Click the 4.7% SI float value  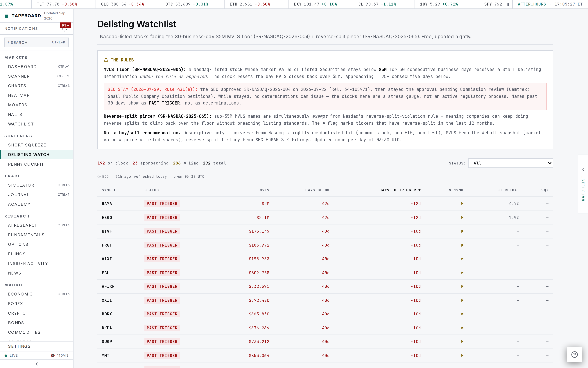pyautogui.click(x=514, y=204)
